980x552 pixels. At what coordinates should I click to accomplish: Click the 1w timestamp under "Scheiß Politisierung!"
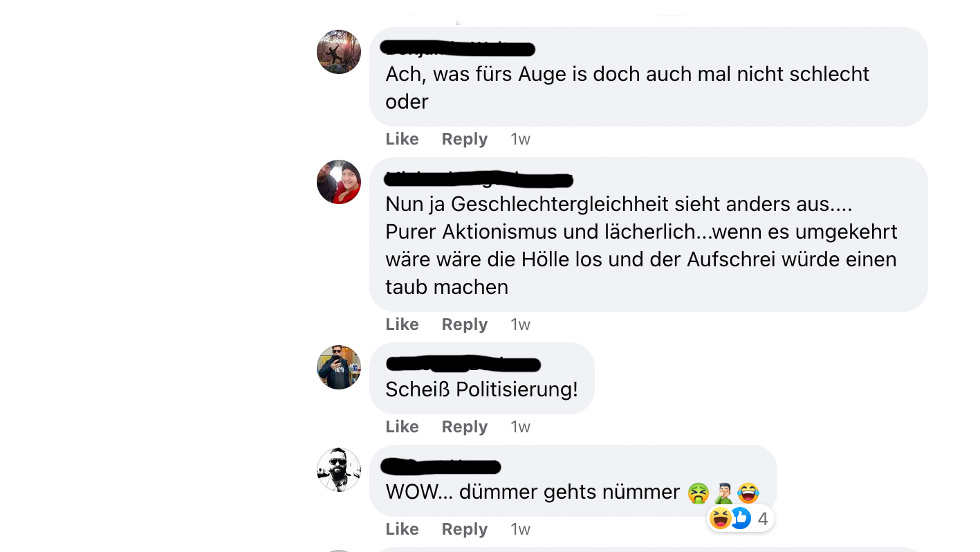pos(520,427)
